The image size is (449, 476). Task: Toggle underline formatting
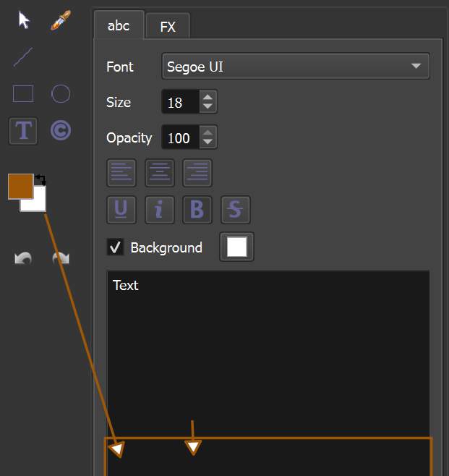(x=121, y=210)
